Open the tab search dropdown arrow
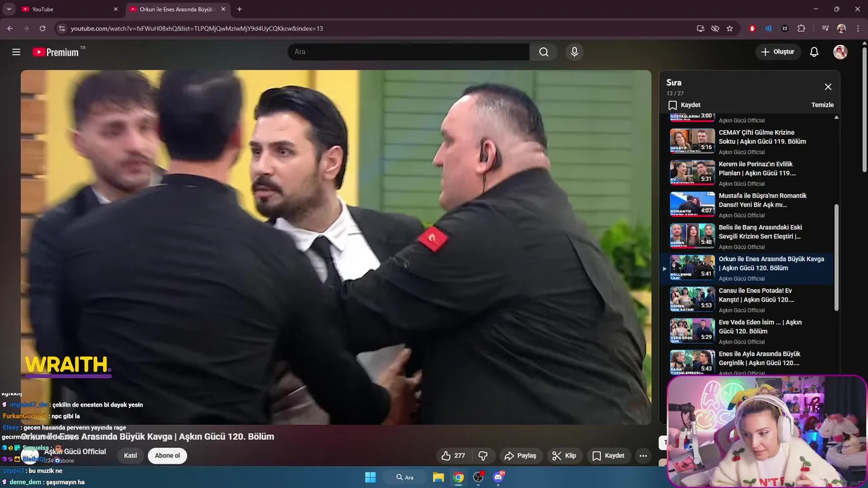Image resolution: width=868 pixels, height=488 pixels. tap(9, 9)
